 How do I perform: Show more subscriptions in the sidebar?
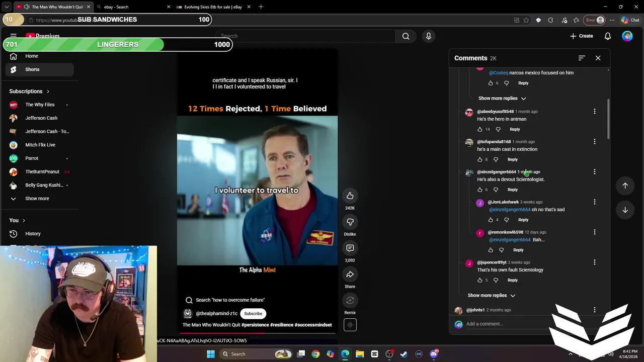37,199
